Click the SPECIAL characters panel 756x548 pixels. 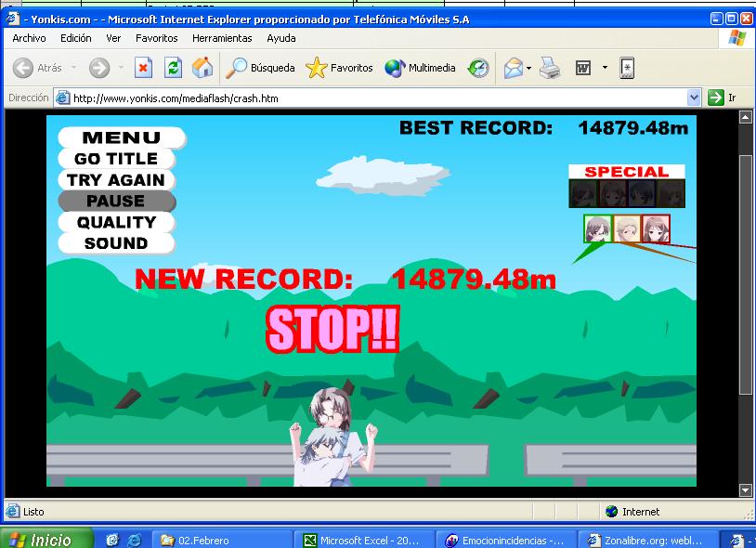click(627, 186)
